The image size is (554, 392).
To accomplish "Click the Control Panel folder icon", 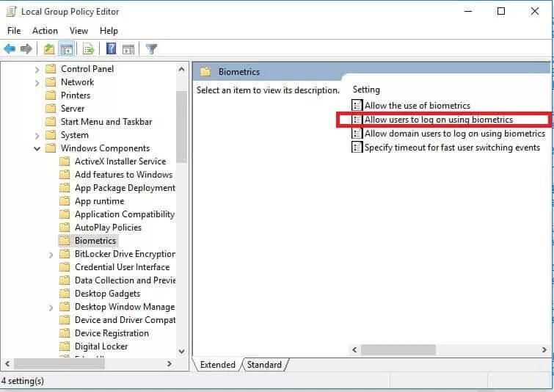I will 51,68.
